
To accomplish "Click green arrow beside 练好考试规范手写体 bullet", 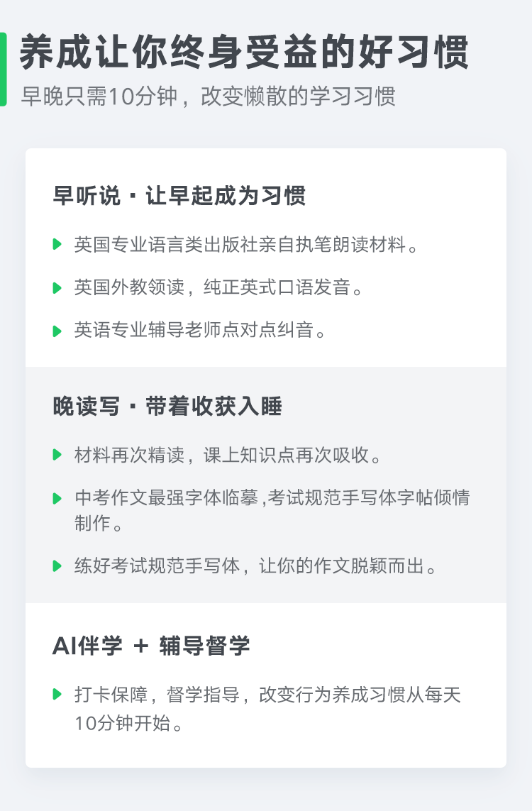I will click(57, 566).
